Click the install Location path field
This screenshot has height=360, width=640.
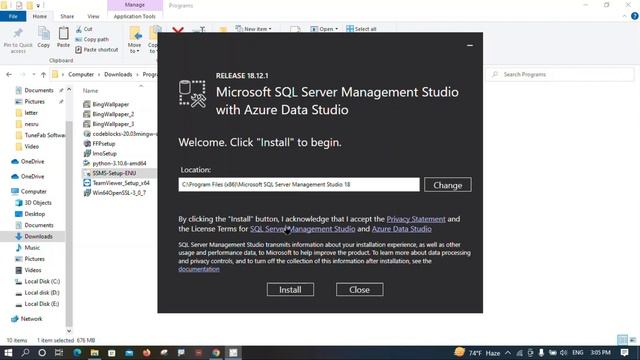tap(299, 184)
